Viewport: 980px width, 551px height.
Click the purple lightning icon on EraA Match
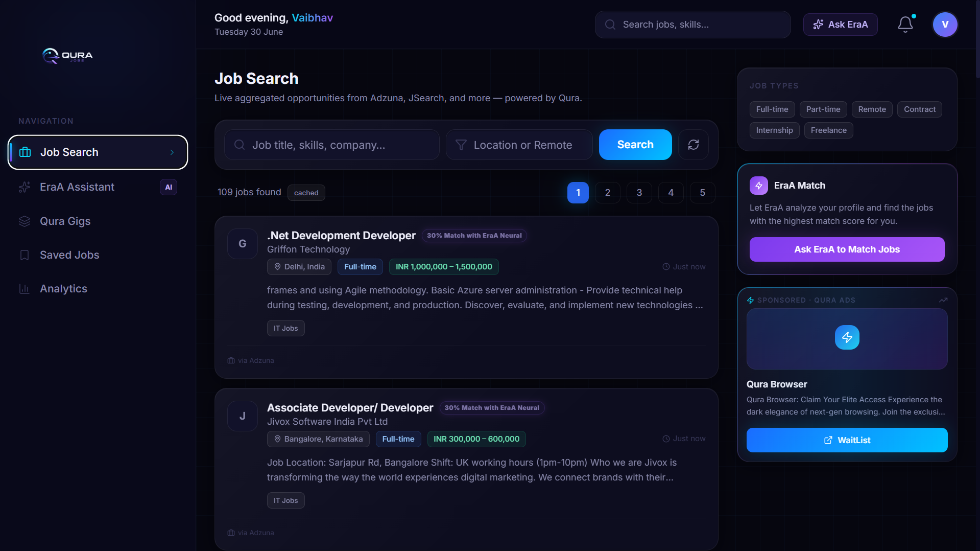[758, 186]
